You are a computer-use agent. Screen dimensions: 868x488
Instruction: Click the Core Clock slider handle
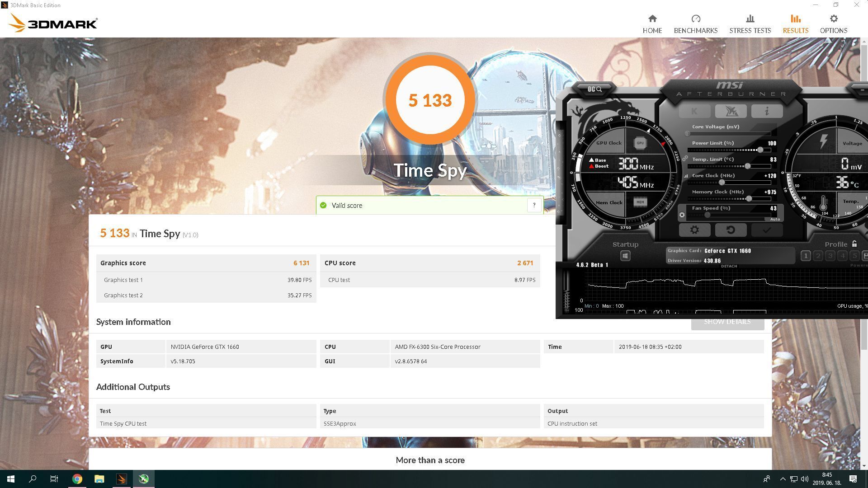(x=722, y=183)
